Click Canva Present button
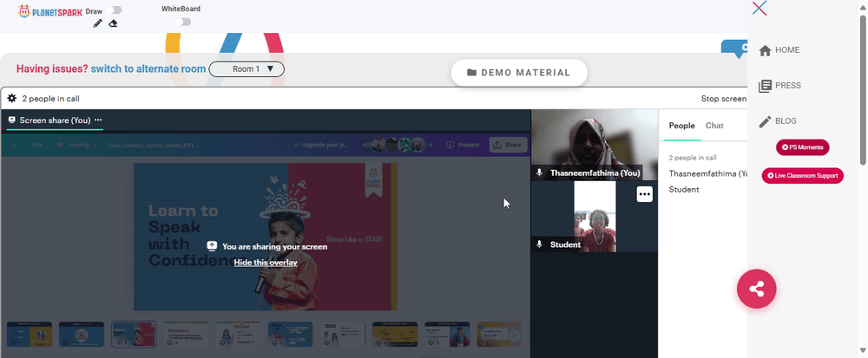 pyautogui.click(x=463, y=145)
